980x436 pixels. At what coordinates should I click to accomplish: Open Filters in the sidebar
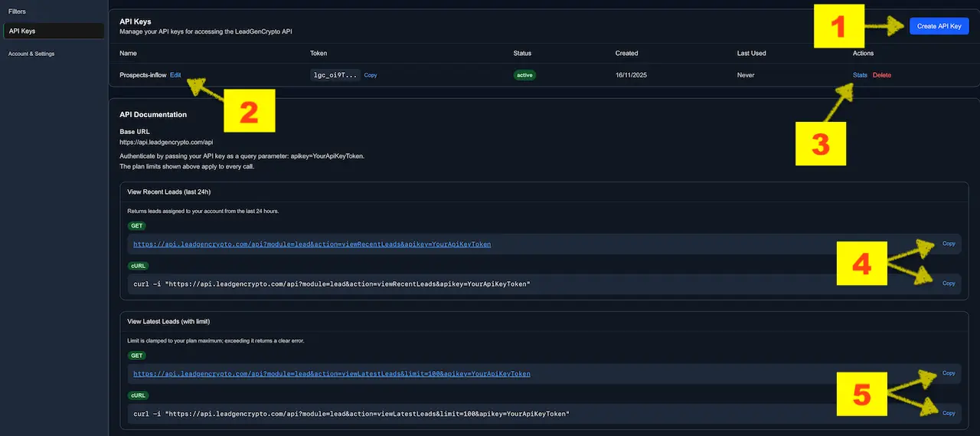[17, 11]
